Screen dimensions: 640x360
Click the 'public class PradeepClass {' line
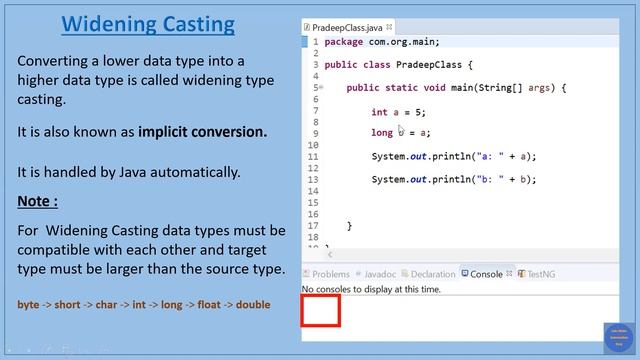[398, 64]
